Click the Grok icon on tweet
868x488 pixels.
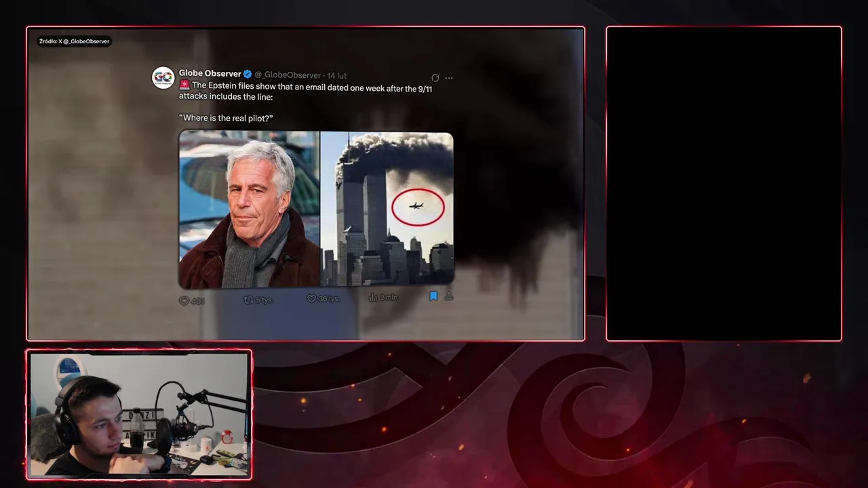[x=435, y=78]
